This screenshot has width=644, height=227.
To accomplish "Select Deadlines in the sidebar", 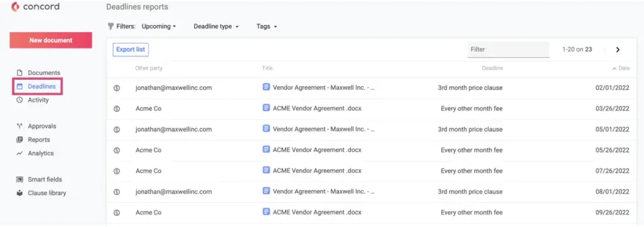I will coord(42,86).
